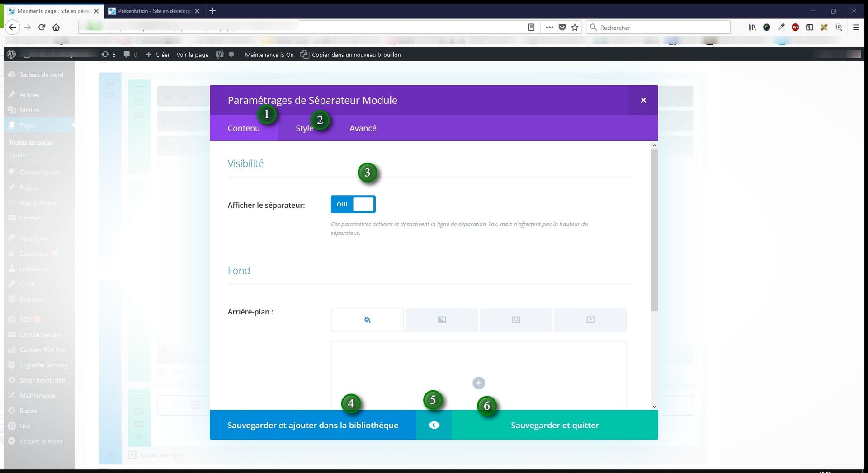
Task: Collapse sidebar with Réduire le menu
Action: click(39, 441)
